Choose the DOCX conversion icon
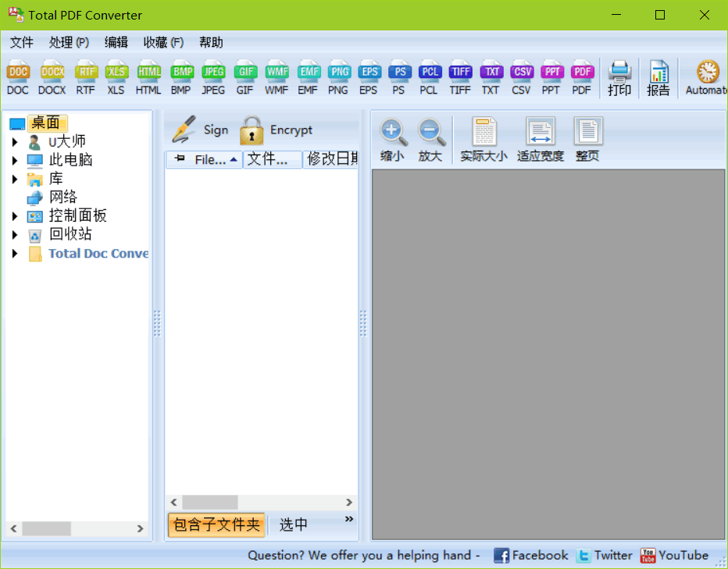This screenshot has width=728, height=569. click(x=52, y=77)
